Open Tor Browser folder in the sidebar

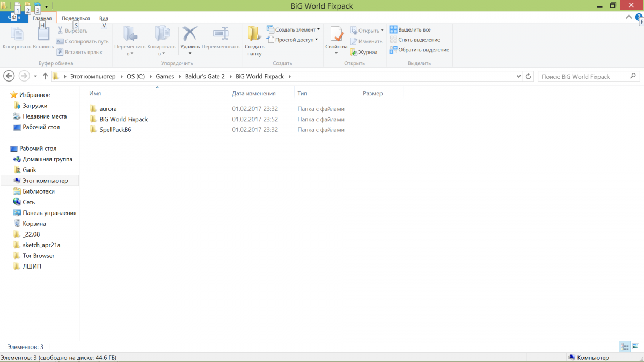pyautogui.click(x=38, y=256)
